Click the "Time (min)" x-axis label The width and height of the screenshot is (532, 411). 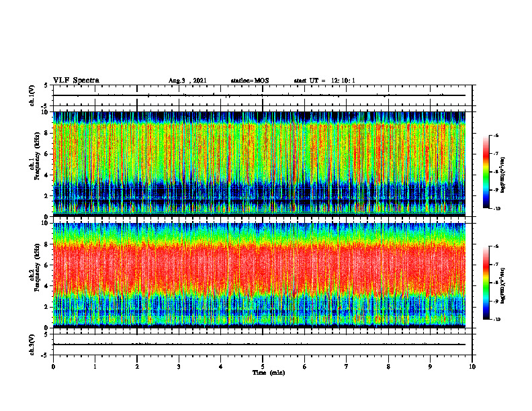pyautogui.click(x=269, y=373)
